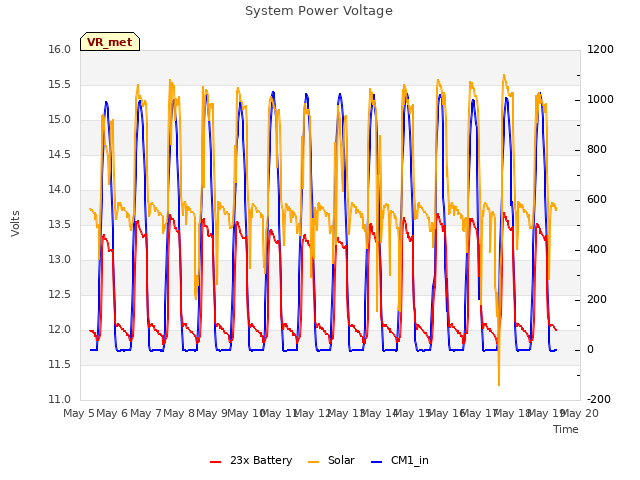
Task: Click the 800 right axis tick label
Action: tap(597, 149)
